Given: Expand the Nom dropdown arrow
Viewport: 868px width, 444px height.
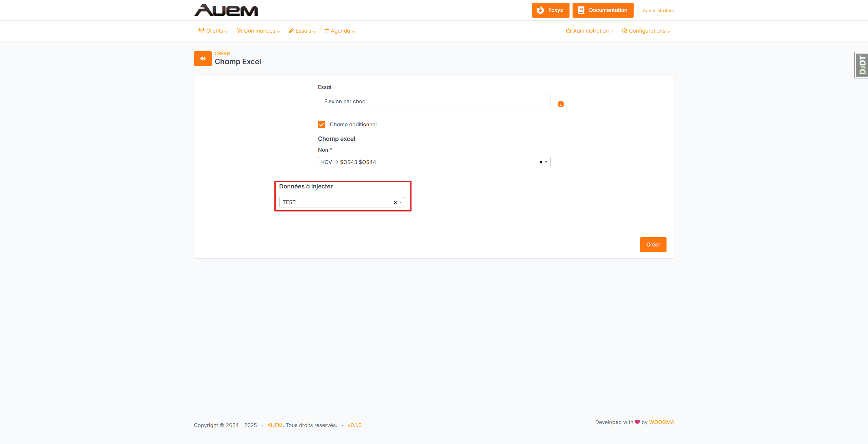Looking at the screenshot, I should pyautogui.click(x=546, y=162).
